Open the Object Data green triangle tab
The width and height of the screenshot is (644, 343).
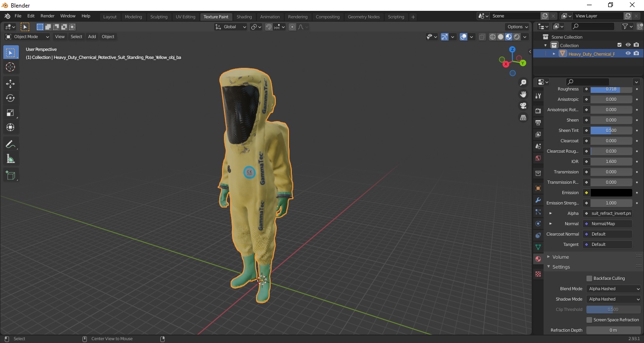coord(538,247)
